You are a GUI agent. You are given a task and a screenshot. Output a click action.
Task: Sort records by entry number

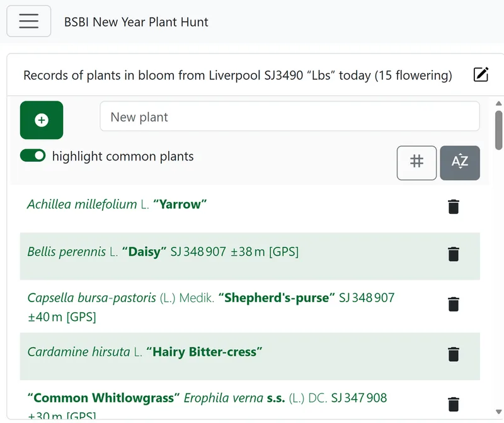(x=416, y=163)
